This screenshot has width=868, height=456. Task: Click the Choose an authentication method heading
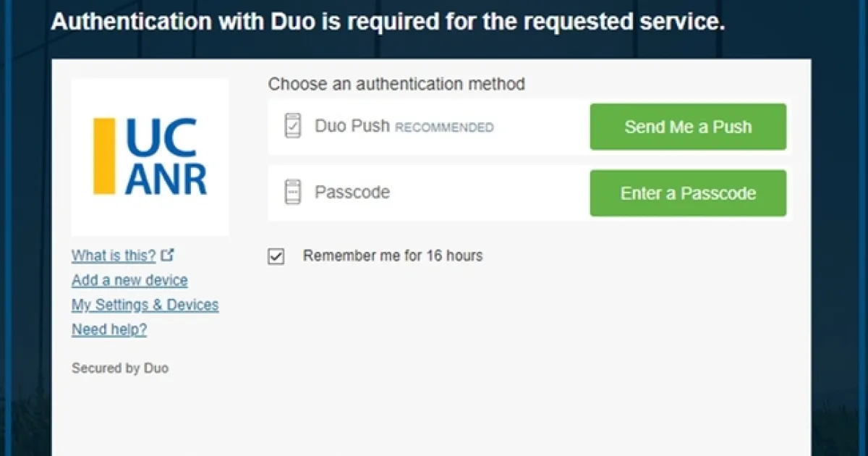click(x=396, y=84)
